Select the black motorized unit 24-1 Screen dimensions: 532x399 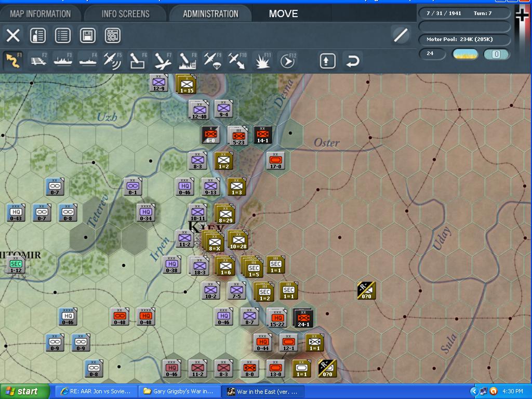[303, 318]
